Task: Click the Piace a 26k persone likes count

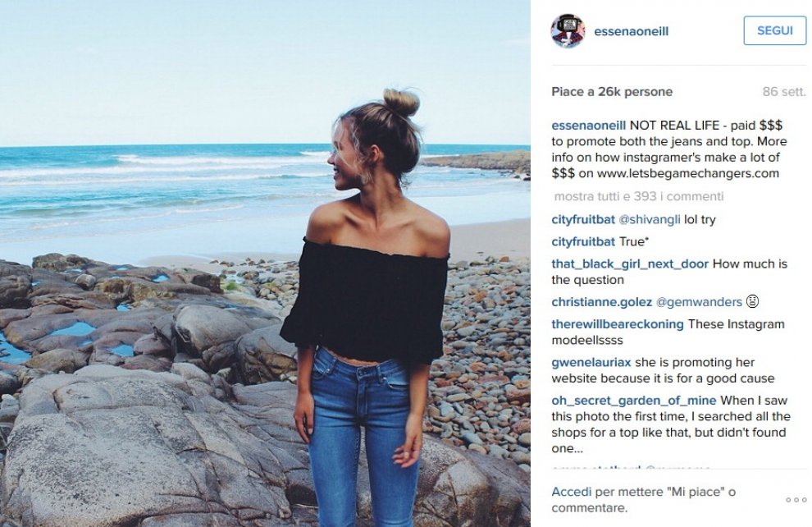Action: (612, 92)
